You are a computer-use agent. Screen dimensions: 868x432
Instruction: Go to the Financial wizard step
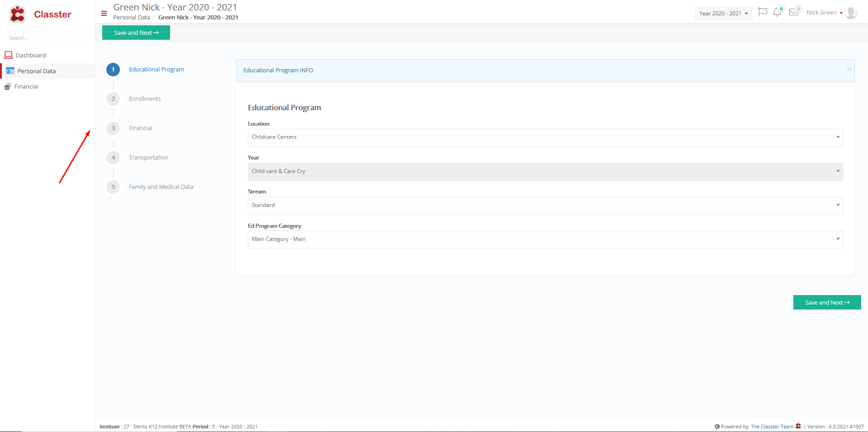point(140,128)
